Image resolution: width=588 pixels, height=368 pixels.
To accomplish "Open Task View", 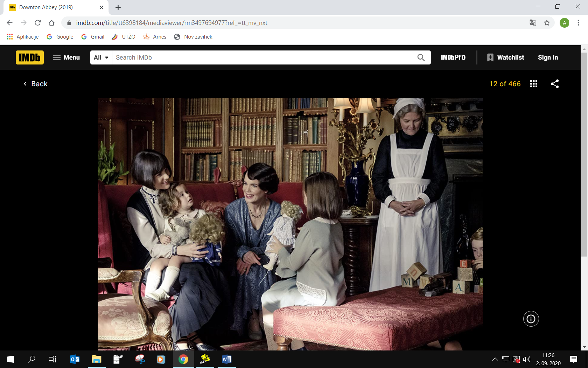I will coord(52,359).
